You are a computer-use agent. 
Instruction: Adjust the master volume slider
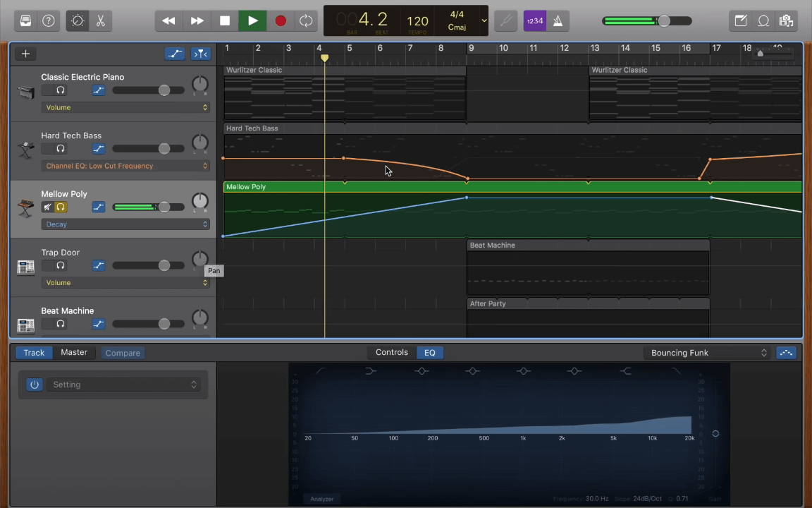click(663, 21)
